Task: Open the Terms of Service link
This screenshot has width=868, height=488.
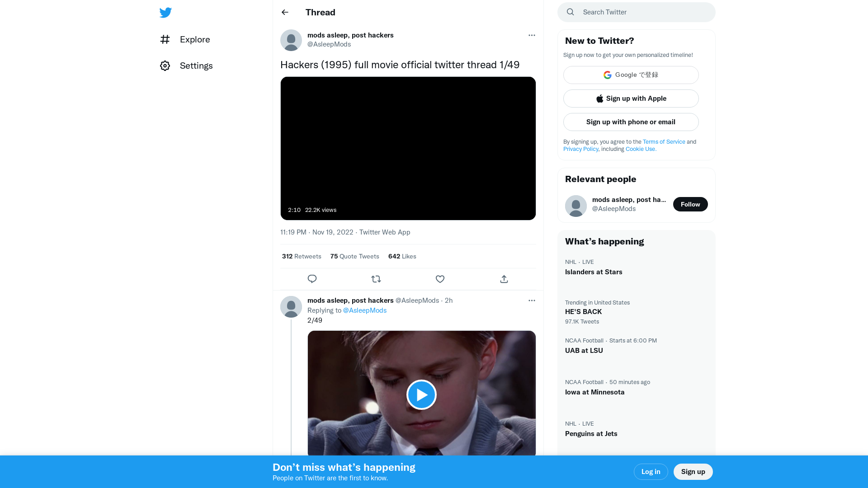Action: tap(664, 141)
